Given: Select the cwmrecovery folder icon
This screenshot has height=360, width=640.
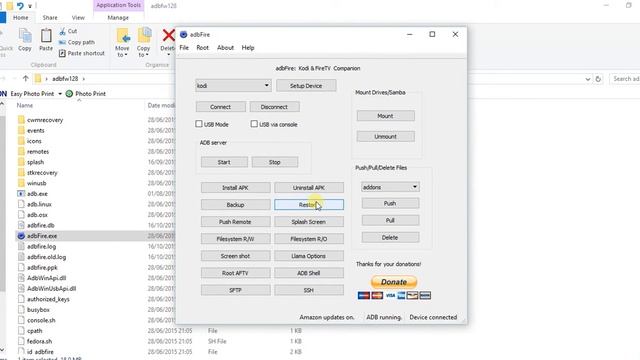Looking at the screenshot, I should coord(21,120).
